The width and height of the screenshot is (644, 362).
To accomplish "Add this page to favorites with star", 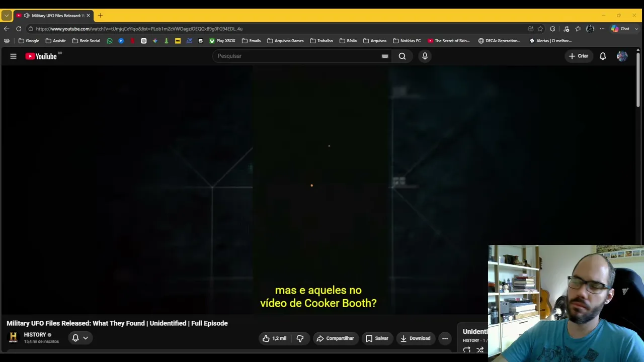I will (x=540, y=29).
